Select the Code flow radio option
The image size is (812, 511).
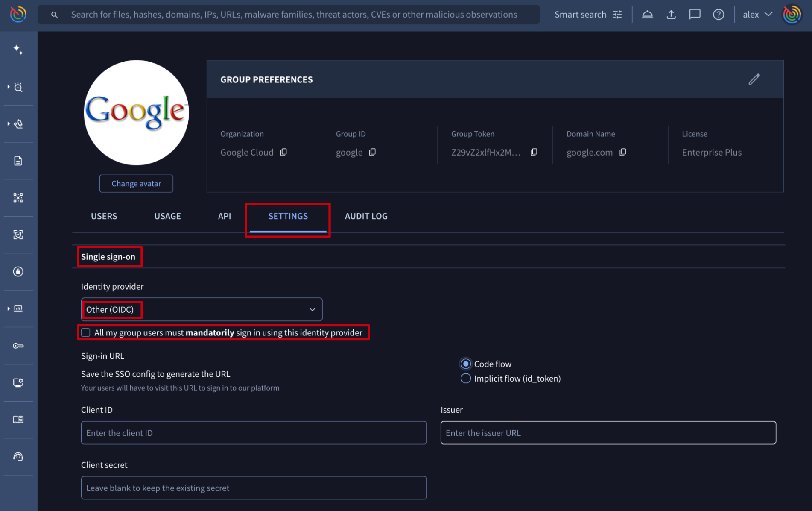pos(465,364)
